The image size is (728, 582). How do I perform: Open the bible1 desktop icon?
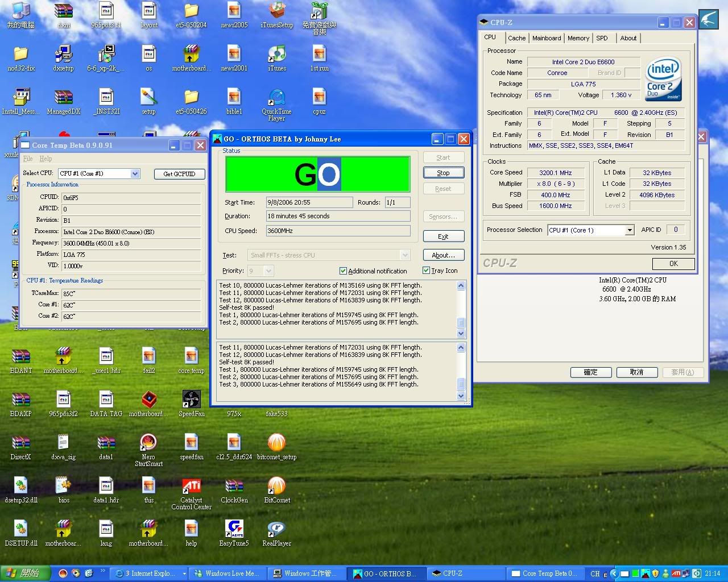click(234, 101)
